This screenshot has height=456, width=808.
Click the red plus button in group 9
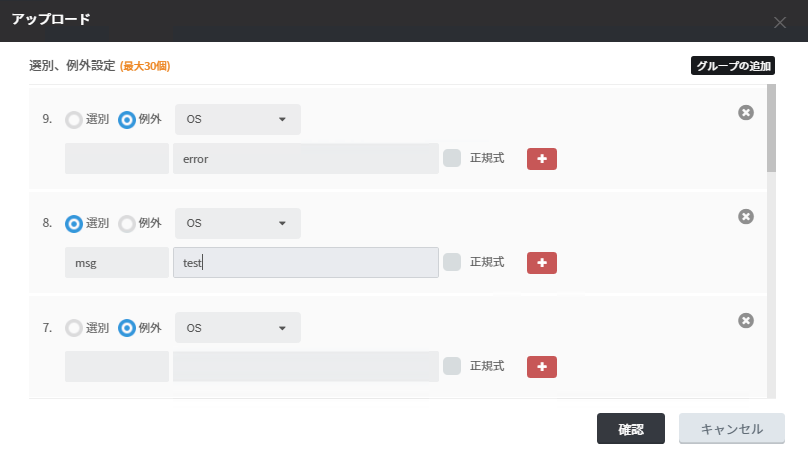(542, 158)
